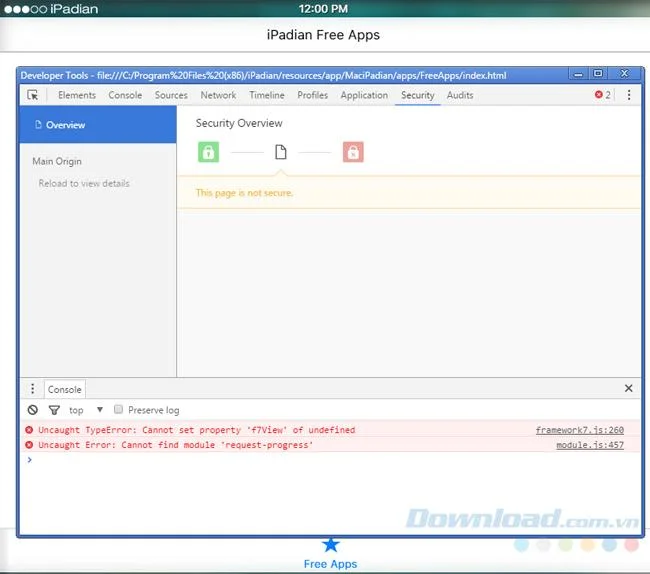The width and height of the screenshot is (650, 574).
Task: Toggle the console filter funnel icon
Action: tap(54, 410)
